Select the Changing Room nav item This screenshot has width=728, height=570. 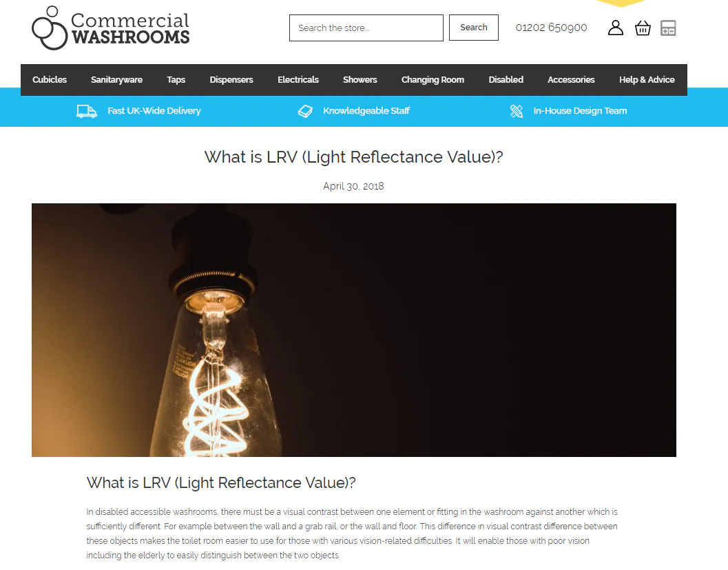coord(433,80)
